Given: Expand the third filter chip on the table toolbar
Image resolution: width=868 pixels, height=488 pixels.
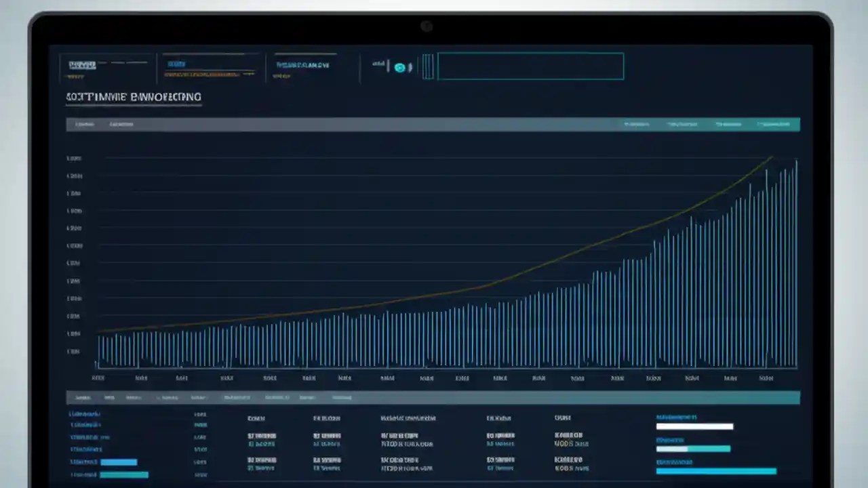Looking at the screenshot, I should point(134,398).
